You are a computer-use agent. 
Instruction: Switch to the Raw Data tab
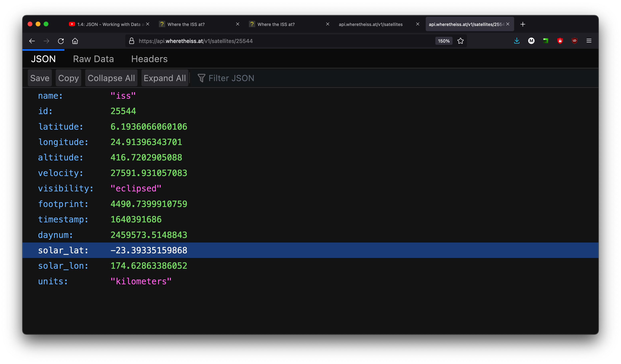coord(93,59)
